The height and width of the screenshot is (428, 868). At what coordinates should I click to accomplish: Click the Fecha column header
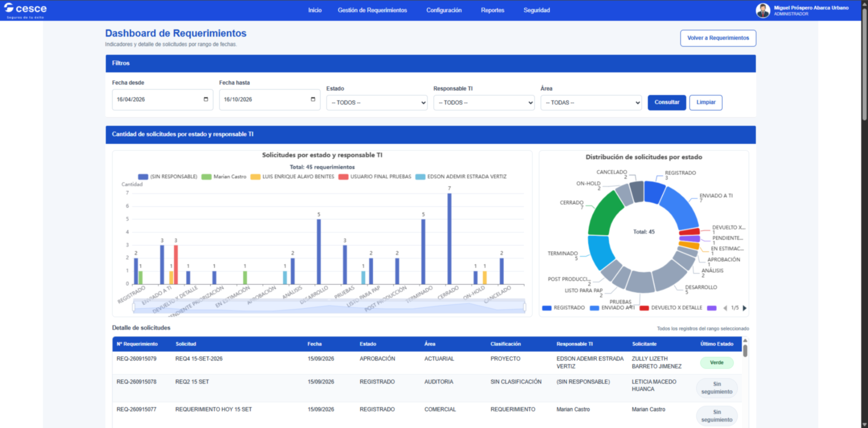point(315,344)
